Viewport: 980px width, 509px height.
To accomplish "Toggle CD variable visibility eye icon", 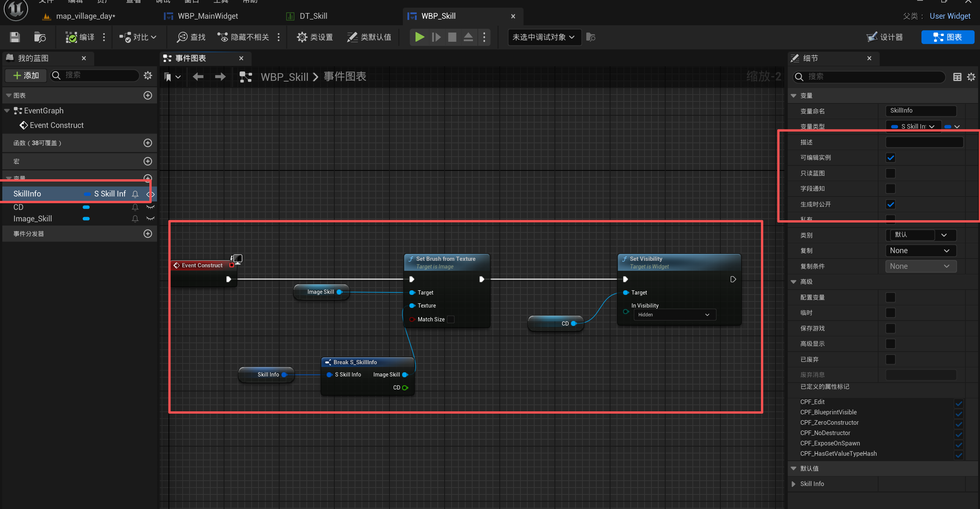I will click(151, 207).
